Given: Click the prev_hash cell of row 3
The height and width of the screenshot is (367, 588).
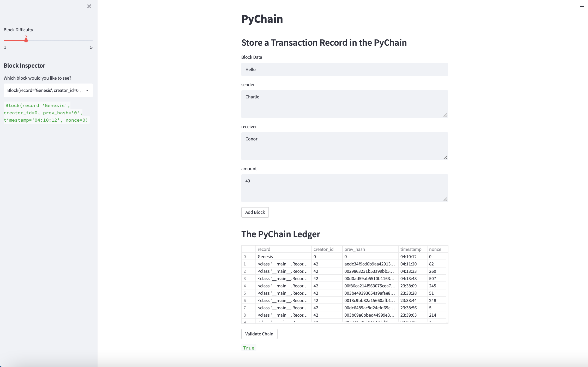Looking at the screenshot, I should click(x=370, y=279).
